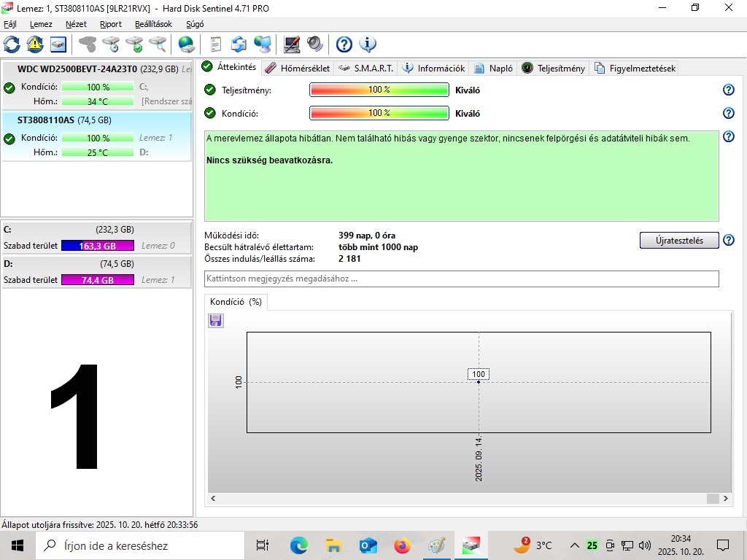The image size is (747, 560).
Task: Switch to the Napló tab
Action: tap(494, 68)
